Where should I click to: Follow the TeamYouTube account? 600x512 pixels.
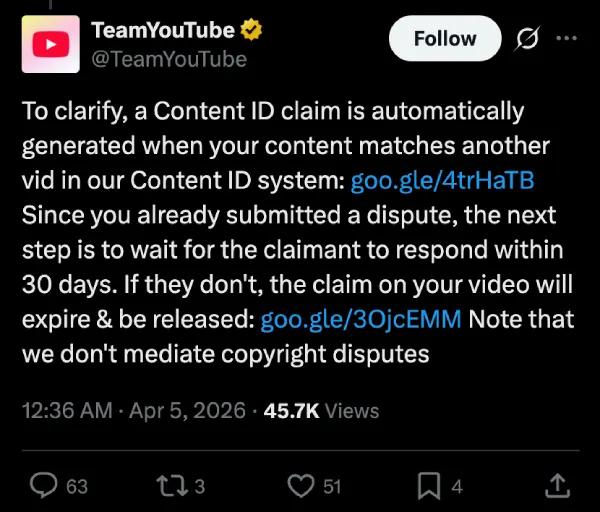445,39
